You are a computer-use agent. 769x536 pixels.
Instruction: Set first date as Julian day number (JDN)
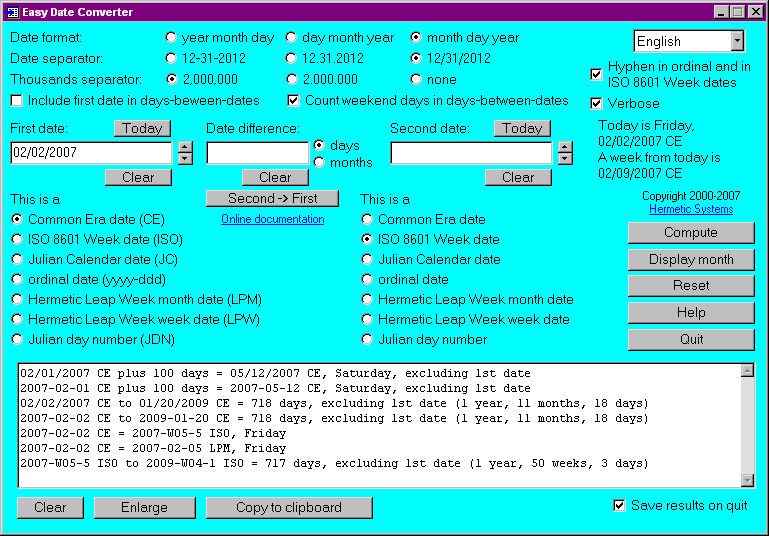tap(17, 339)
